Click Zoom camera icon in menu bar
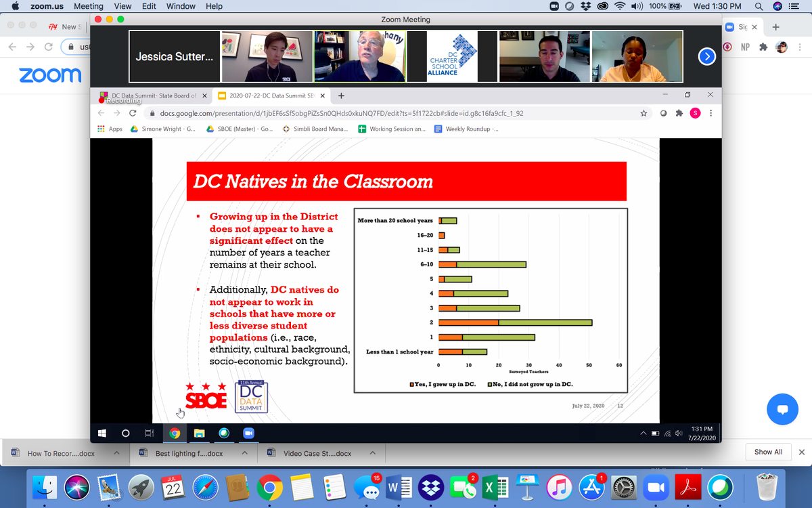Screen dimensions: 812x508 (x=554, y=6)
